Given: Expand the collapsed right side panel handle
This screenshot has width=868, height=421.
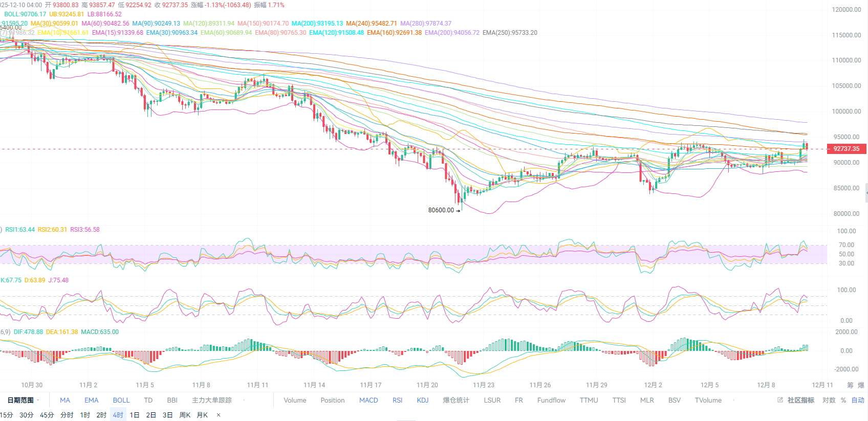Looking at the screenshot, I should pos(866,193).
